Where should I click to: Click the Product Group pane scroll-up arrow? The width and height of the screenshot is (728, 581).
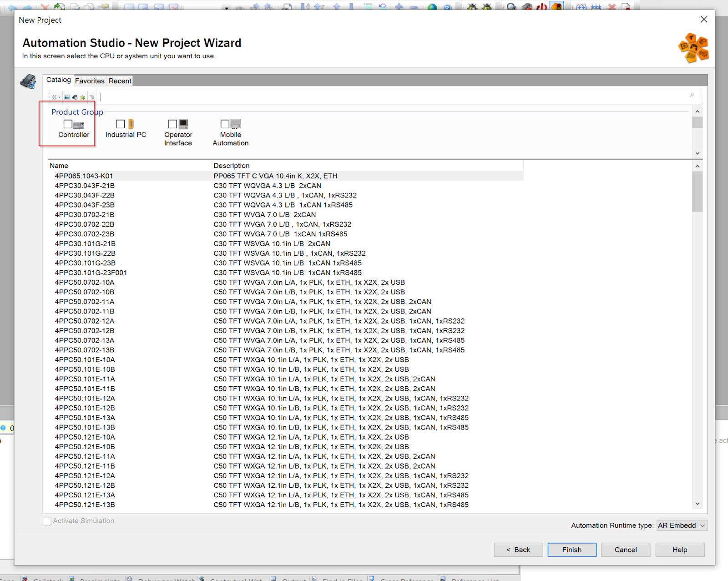pos(697,112)
